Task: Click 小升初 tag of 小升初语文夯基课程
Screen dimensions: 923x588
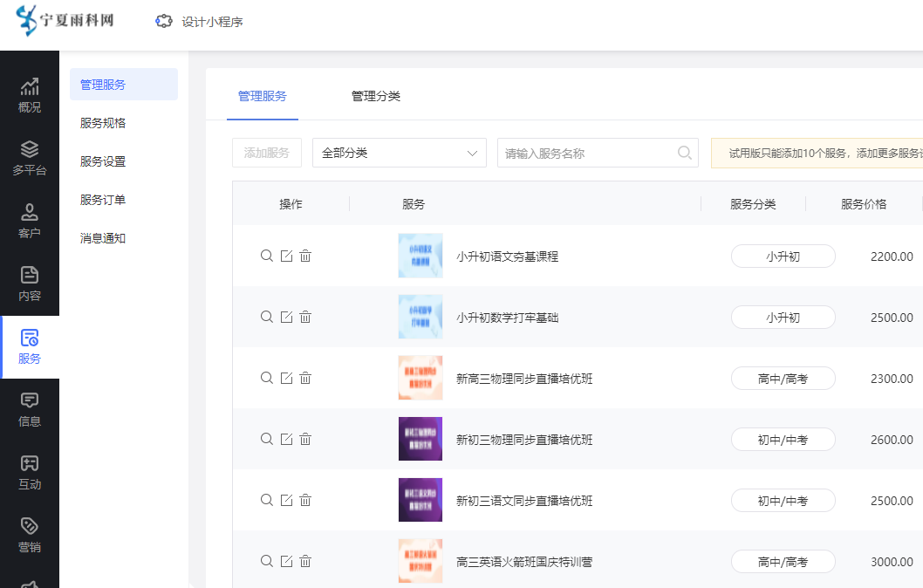Action: [x=783, y=256]
